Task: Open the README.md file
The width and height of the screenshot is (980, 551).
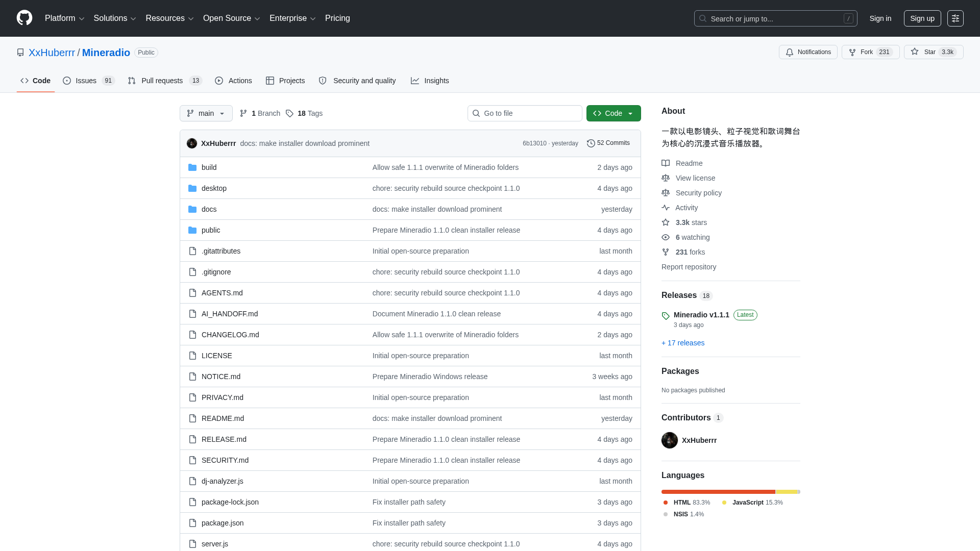Action: point(223,418)
